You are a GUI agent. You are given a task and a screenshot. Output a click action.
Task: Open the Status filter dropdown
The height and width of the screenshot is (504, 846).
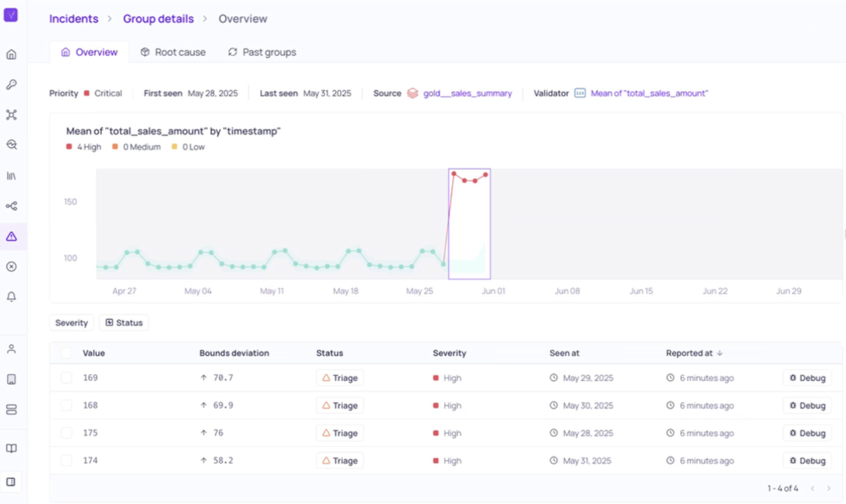124,323
